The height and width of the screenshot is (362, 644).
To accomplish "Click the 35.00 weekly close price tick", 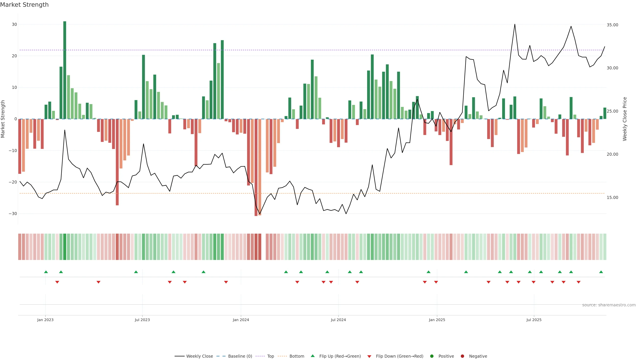I will (x=612, y=25).
